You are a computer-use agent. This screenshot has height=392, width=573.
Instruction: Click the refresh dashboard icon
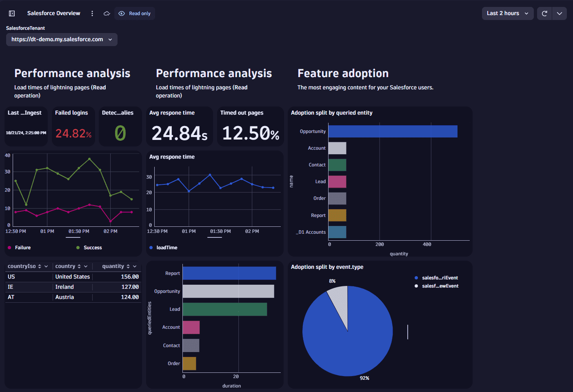[x=544, y=13]
